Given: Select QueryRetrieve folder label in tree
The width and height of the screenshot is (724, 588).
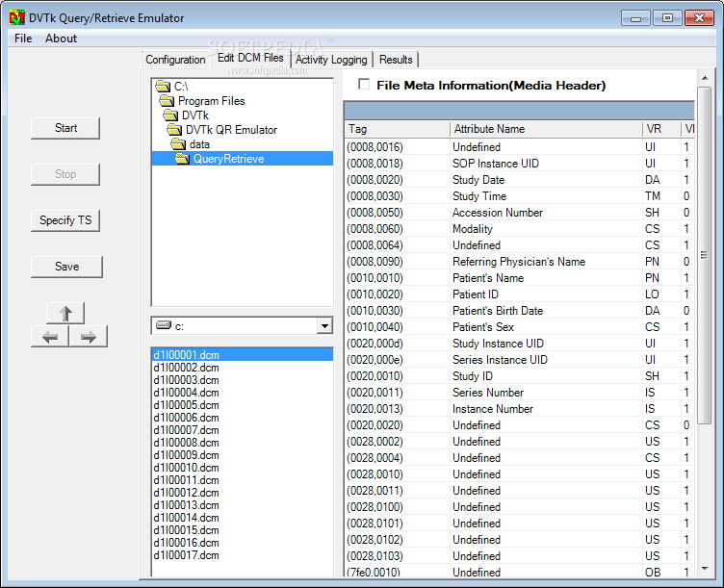Looking at the screenshot, I should tap(228, 159).
